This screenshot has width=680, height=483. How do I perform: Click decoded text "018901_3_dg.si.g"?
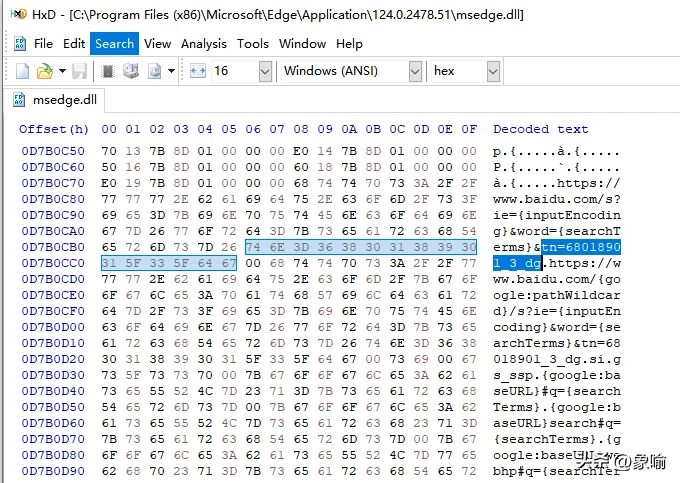(x=557, y=359)
